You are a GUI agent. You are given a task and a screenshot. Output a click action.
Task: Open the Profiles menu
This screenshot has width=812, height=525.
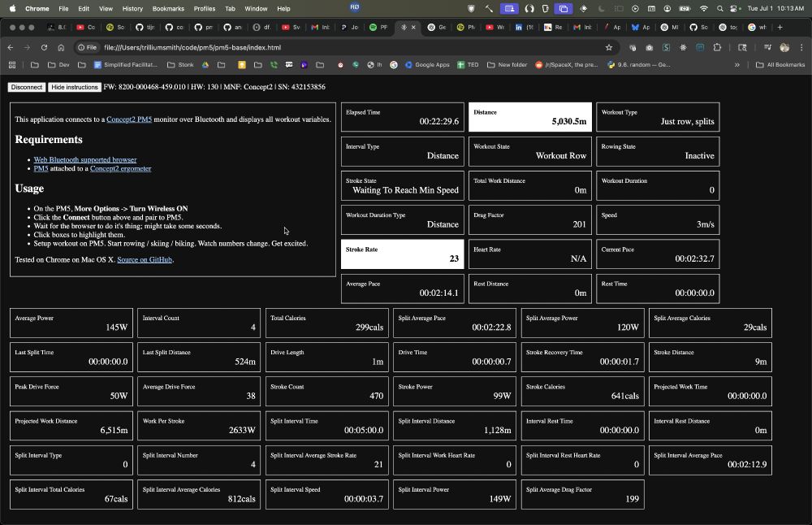coord(205,8)
